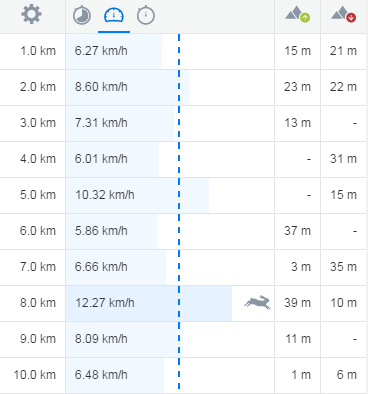Open the splits settings gear

(31, 15)
